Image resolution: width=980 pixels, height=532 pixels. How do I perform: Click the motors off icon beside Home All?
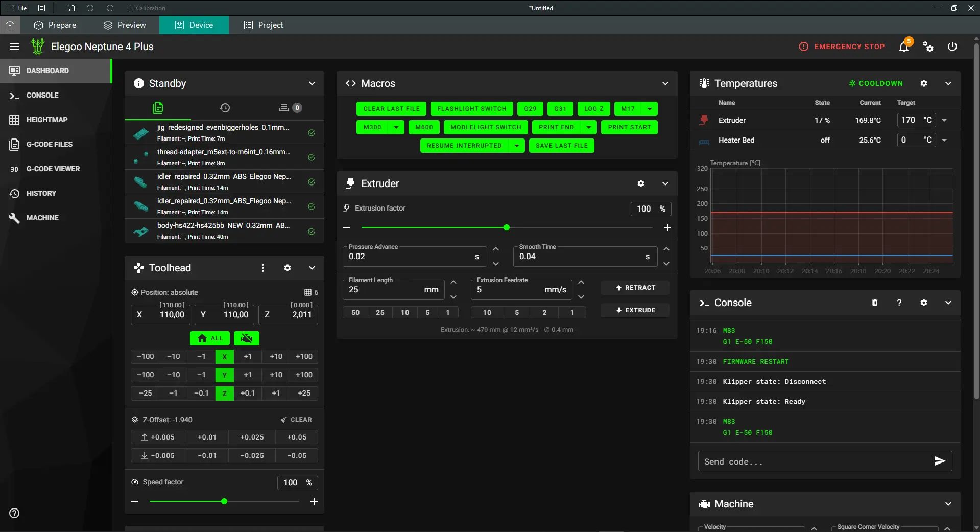click(247, 338)
